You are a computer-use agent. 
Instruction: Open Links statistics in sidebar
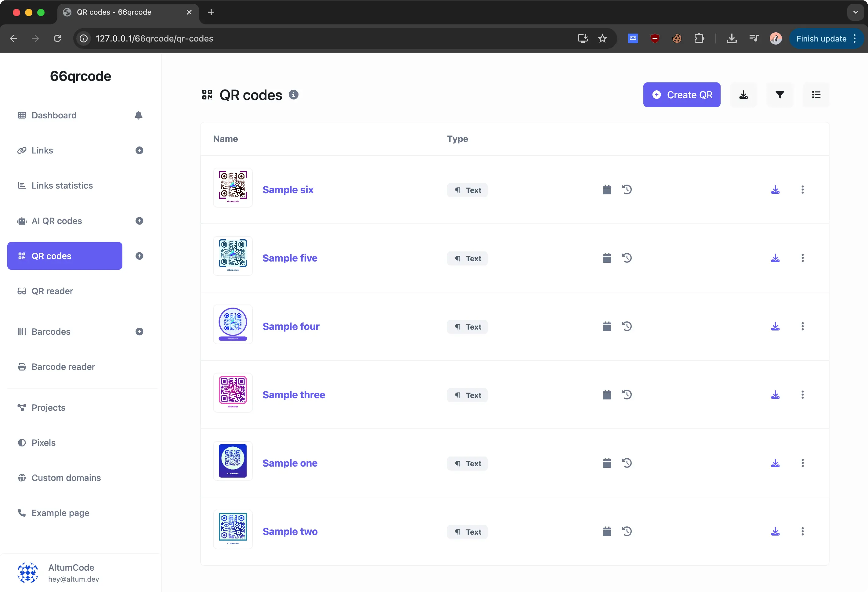coord(62,186)
